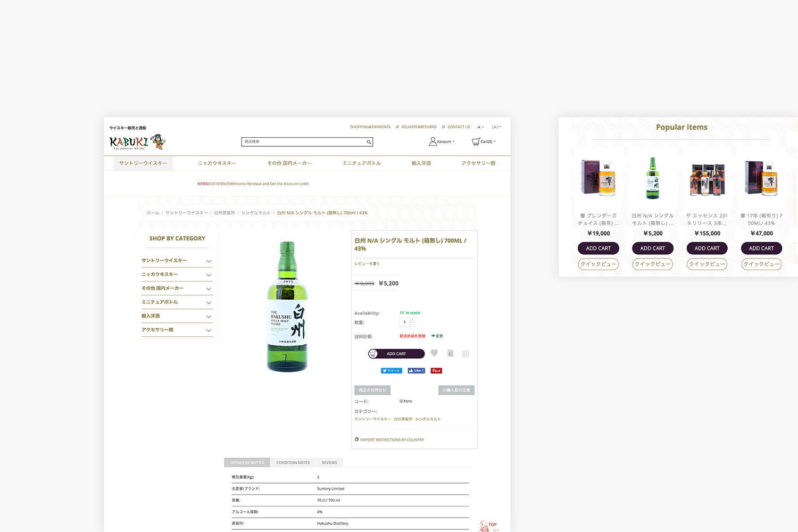Image resolution: width=798 pixels, height=532 pixels.
Task: Open the Japan flag language selector
Action: coord(480,127)
